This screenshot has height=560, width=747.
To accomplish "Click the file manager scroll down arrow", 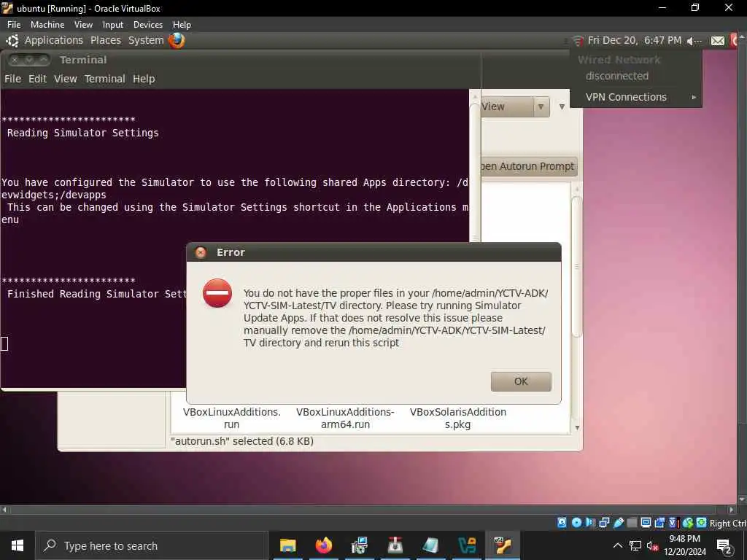I will [577, 427].
